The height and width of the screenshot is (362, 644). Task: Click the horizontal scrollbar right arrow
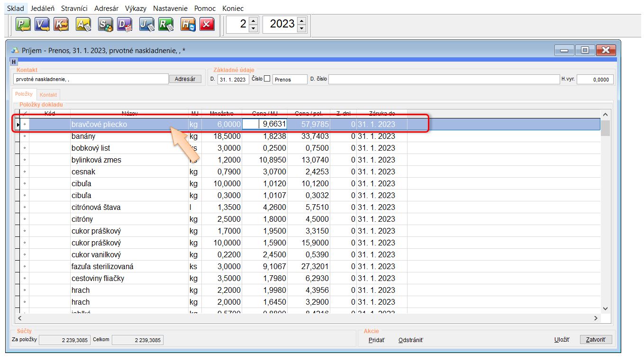point(596,318)
